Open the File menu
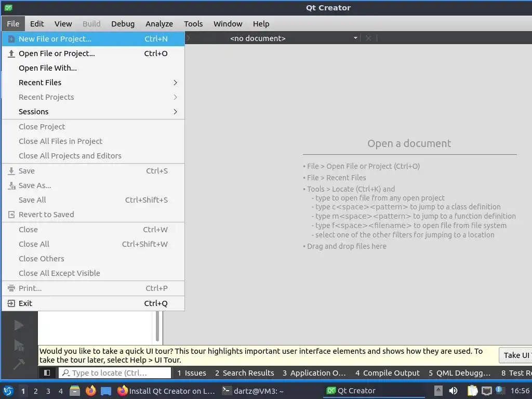Image resolution: width=532 pixels, height=399 pixels. [13, 24]
